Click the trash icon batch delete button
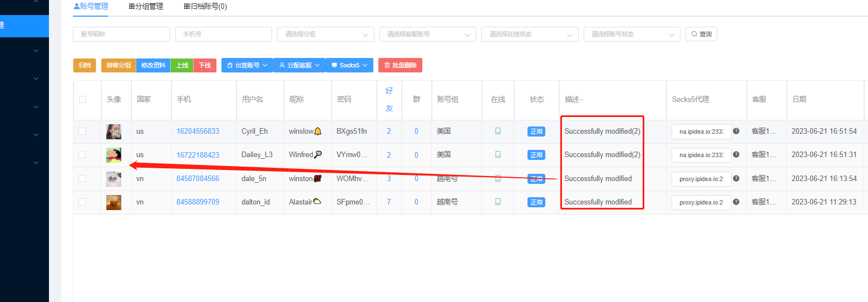The height and width of the screenshot is (302, 868). click(x=400, y=65)
